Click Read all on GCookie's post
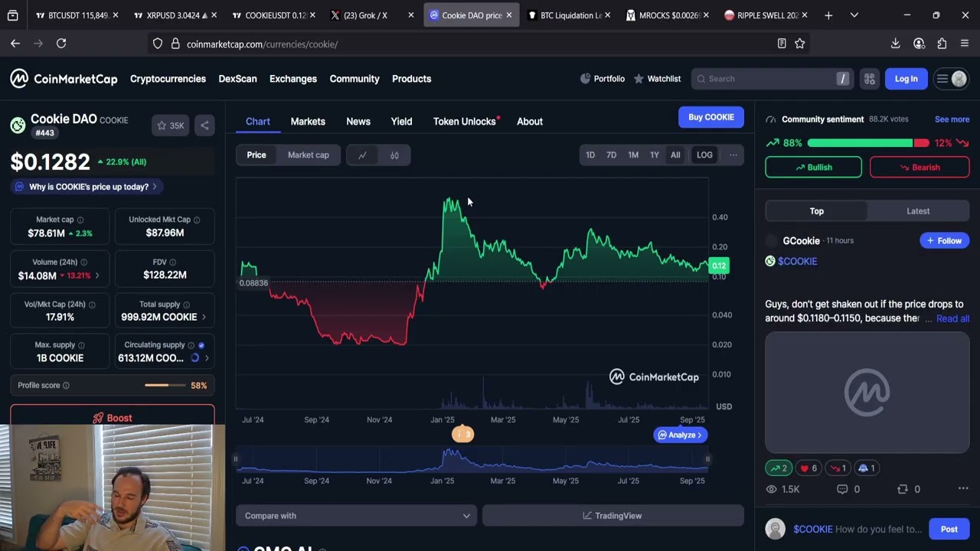 952,318
